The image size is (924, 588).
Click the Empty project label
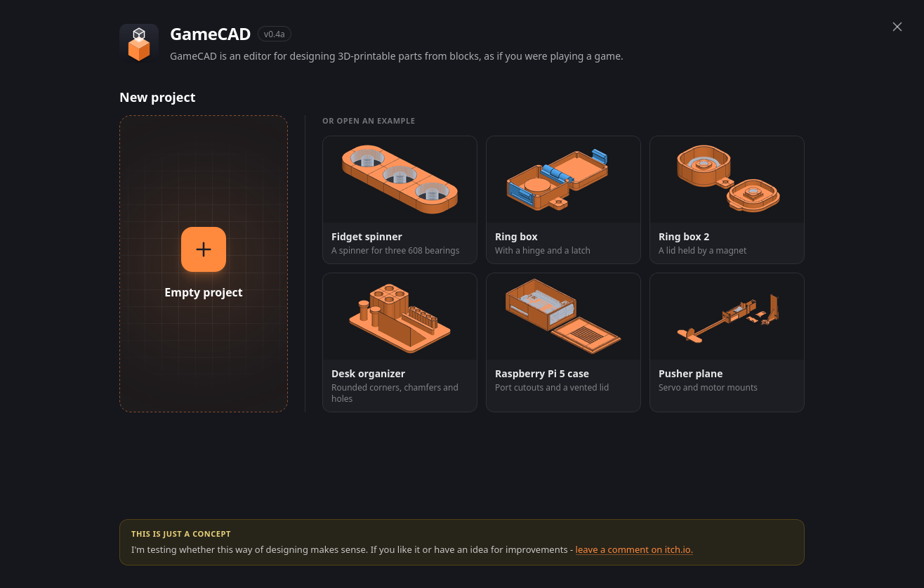(204, 292)
